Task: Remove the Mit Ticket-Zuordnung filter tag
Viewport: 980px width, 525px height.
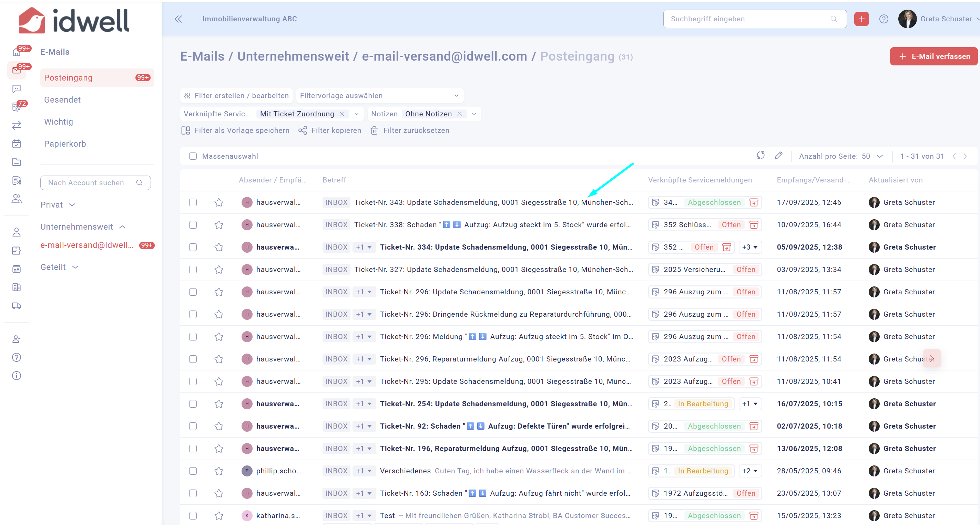Action: pyautogui.click(x=341, y=114)
